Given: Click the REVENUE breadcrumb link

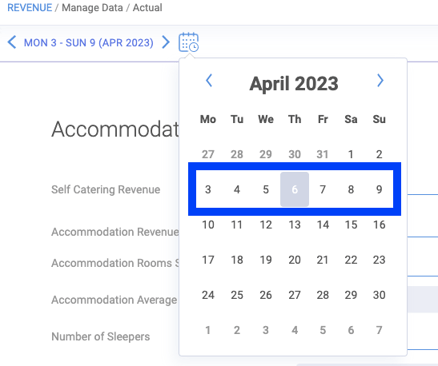Looking at the screenshot, I should click(30, 8).
